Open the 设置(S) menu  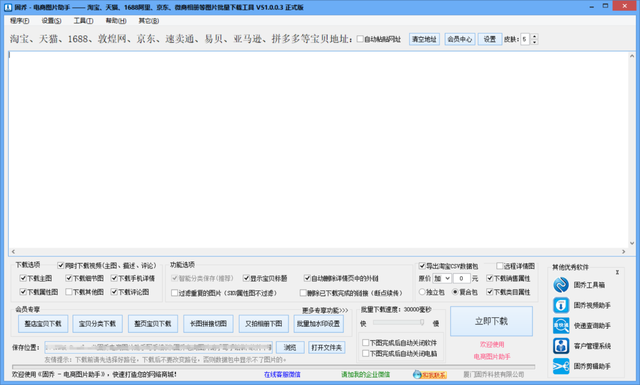pyautogui.click(x=51, y=20)
